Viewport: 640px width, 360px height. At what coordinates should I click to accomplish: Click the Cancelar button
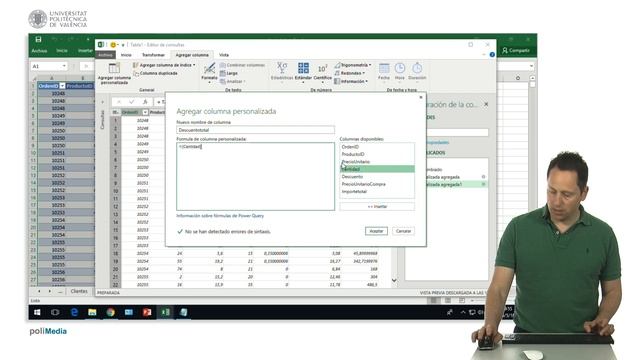[403, 231]
